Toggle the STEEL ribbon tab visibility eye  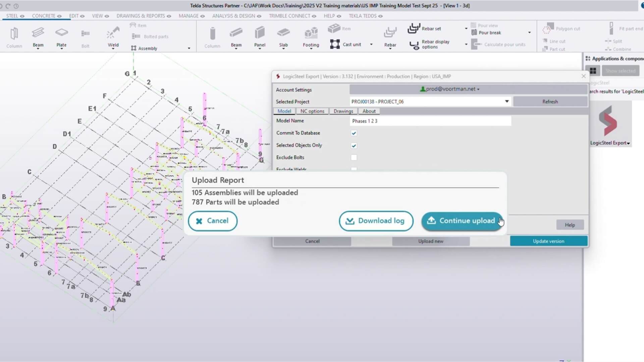point(22,16)
